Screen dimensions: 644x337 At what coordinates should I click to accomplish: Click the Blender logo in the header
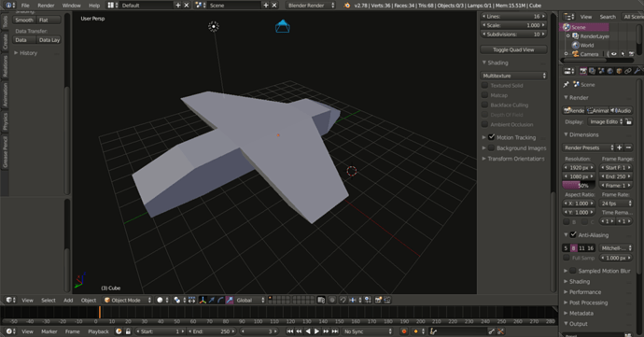(347, 6)
